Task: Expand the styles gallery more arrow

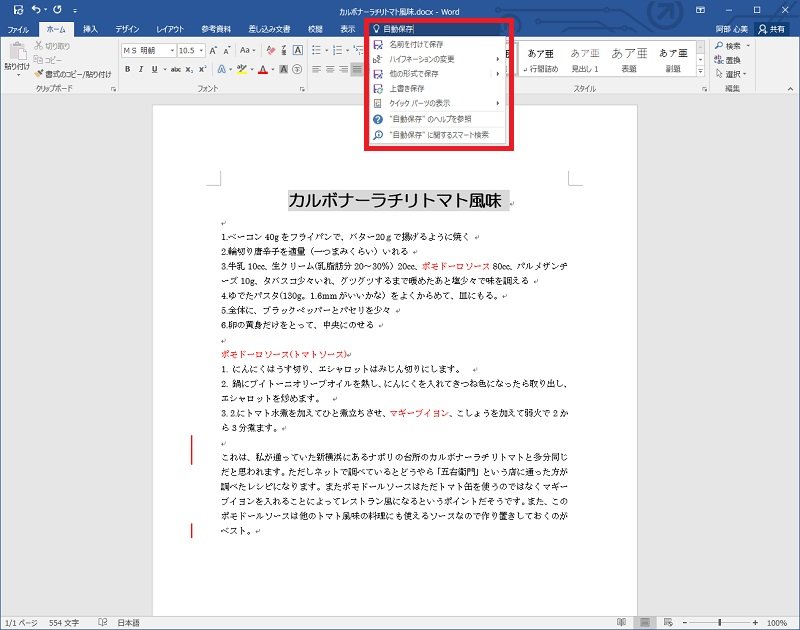Action: pyautogui.click(x=701, y=72)
